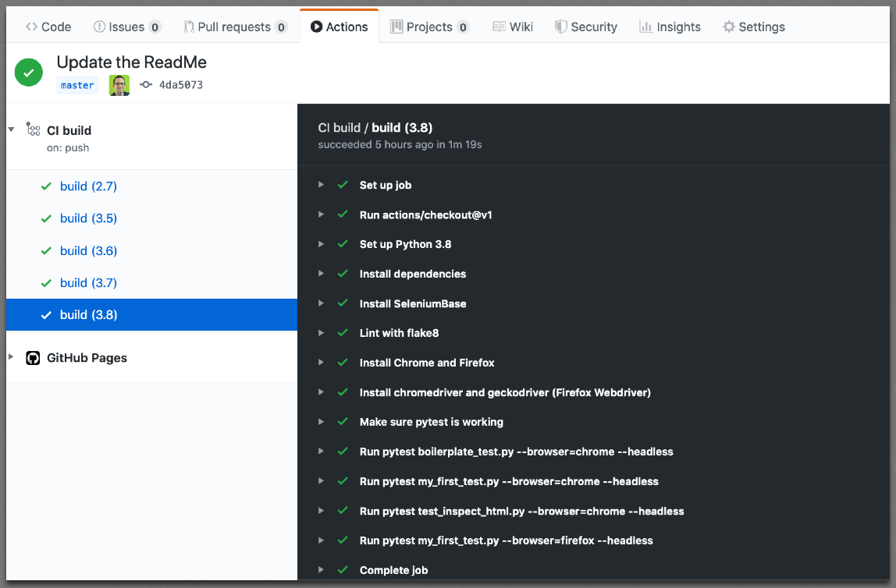
Task: Click the green success checkmark circle
Action: click(x=28, y=72)
